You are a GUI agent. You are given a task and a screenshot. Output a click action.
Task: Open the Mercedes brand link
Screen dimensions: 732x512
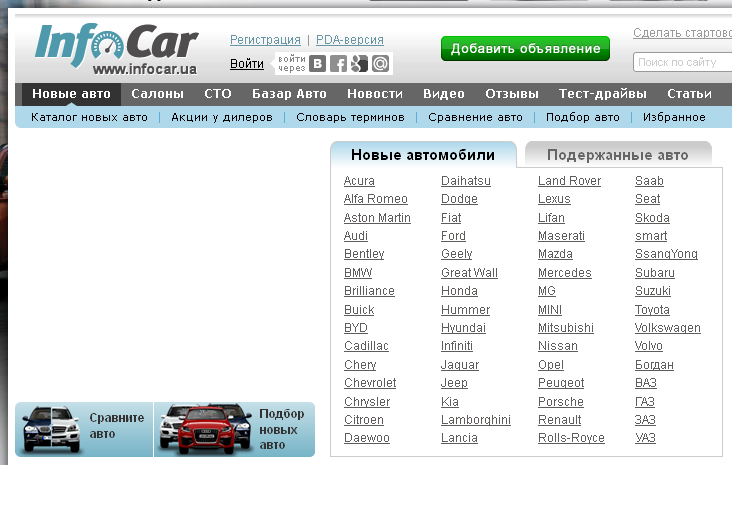[564, 273]
